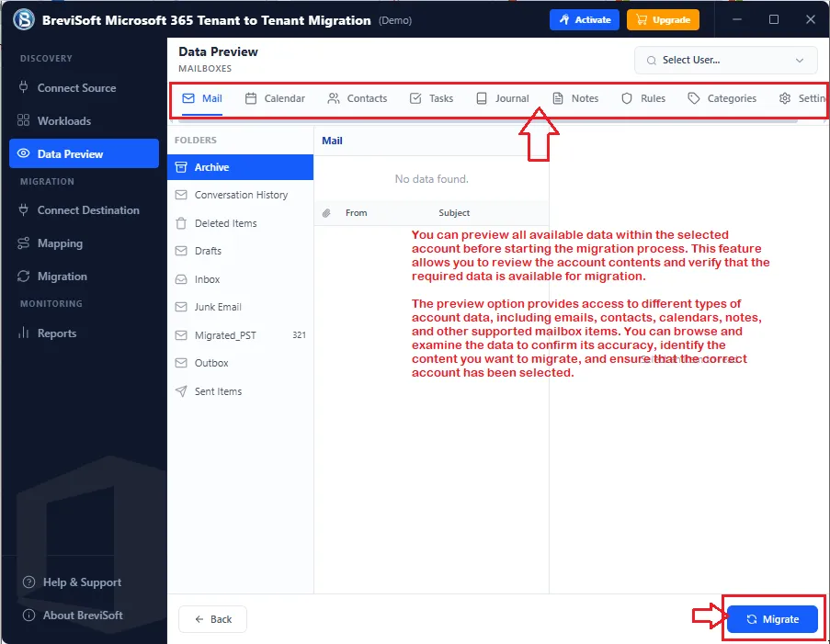Select the Junk Email folder

point(240,307)
